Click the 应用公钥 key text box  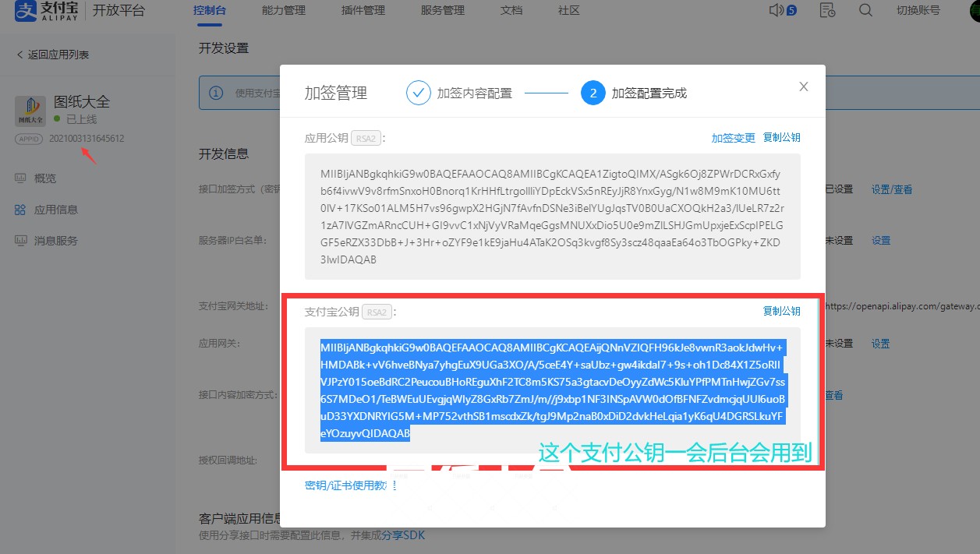[553, 217]
